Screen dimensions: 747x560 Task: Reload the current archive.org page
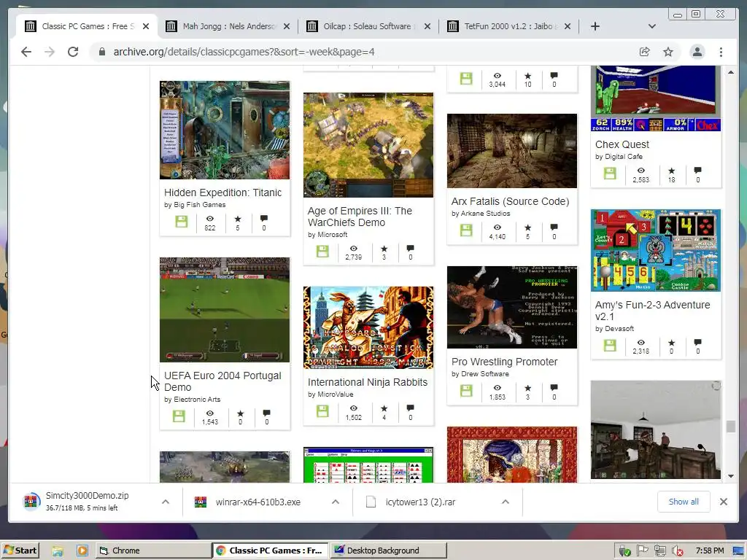[x=73, y=52]
